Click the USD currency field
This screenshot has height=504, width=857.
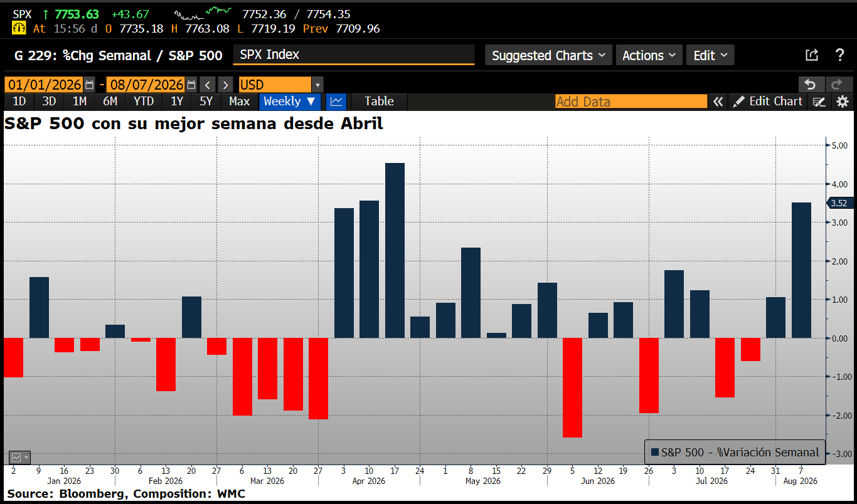[x=275, y=85]
